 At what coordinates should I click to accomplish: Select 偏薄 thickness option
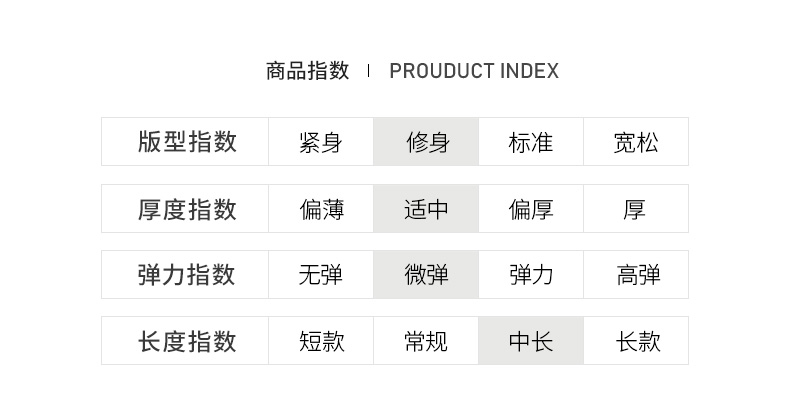click(x=320, y=209)
